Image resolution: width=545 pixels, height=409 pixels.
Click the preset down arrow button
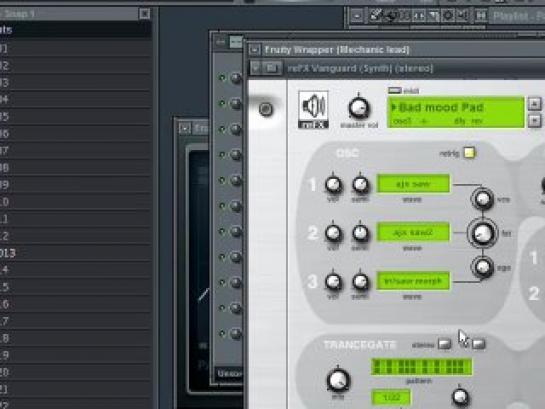click(x=535, y=120)
